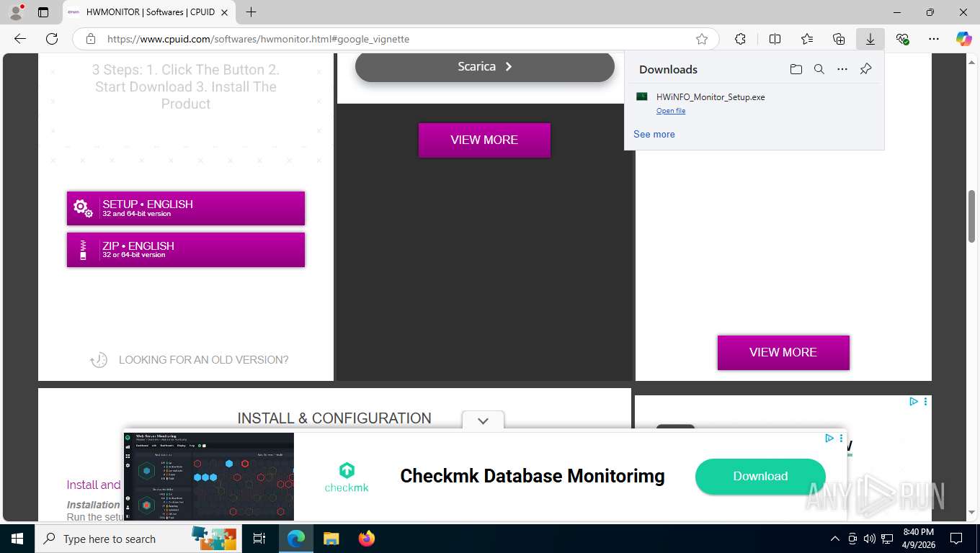Click Checkmk ad Download button
The width and height of the screenshot is (980, 553).
tap(760, 476)
